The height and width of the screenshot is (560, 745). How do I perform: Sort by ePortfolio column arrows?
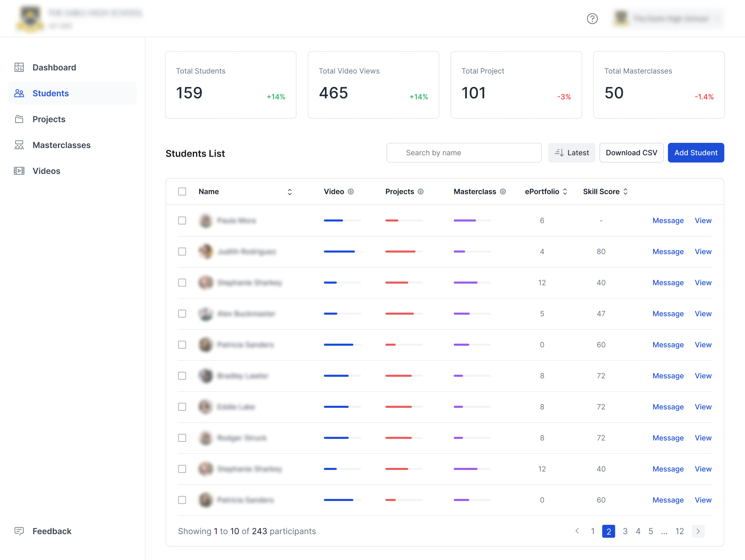pyautogui.click(x=565, y=191)
